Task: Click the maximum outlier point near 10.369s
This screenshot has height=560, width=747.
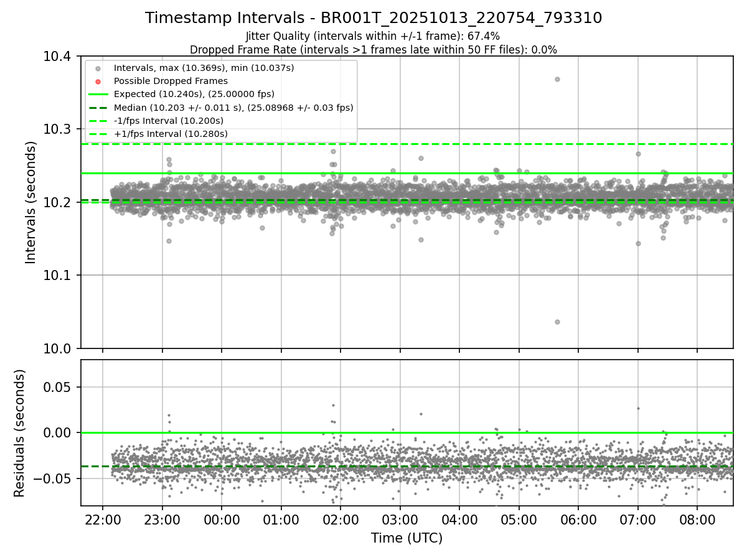Action: click(557, 79)
